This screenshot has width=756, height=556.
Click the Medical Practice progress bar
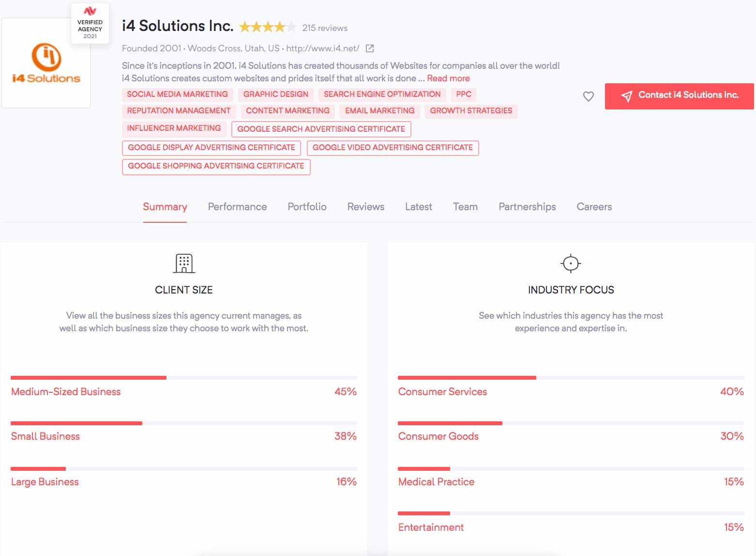pos(571,469)
